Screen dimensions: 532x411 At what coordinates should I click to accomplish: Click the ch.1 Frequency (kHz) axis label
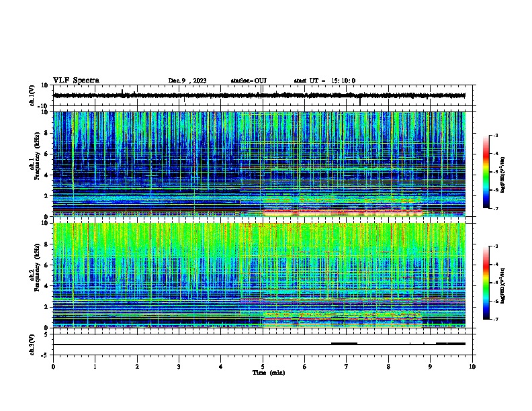click(x=34, y=156)
